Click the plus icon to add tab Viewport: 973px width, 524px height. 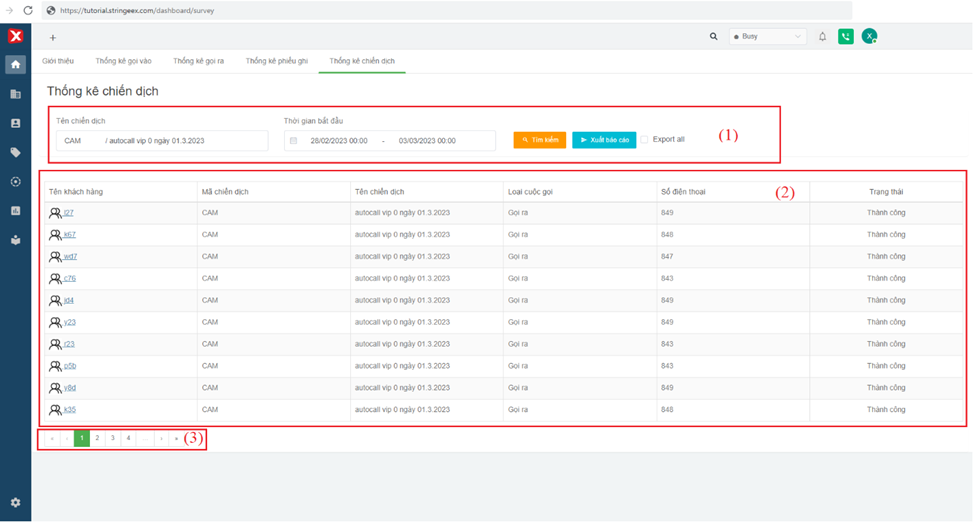[x=53, y=38]
